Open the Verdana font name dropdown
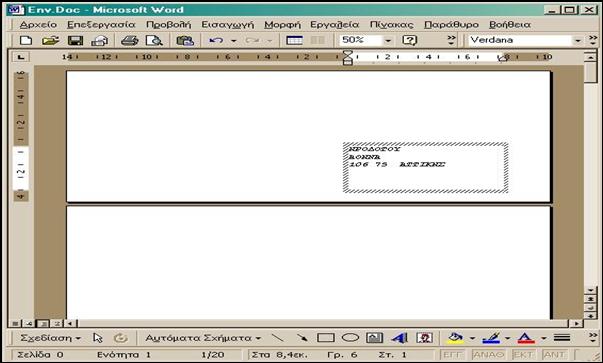This screenshot has height=363, width=603. [x=577, y=40]
